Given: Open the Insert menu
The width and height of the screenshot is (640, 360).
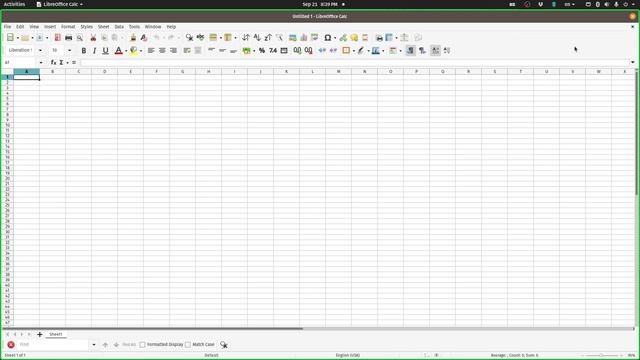Looking at the screenshot, I should [50, 27].
